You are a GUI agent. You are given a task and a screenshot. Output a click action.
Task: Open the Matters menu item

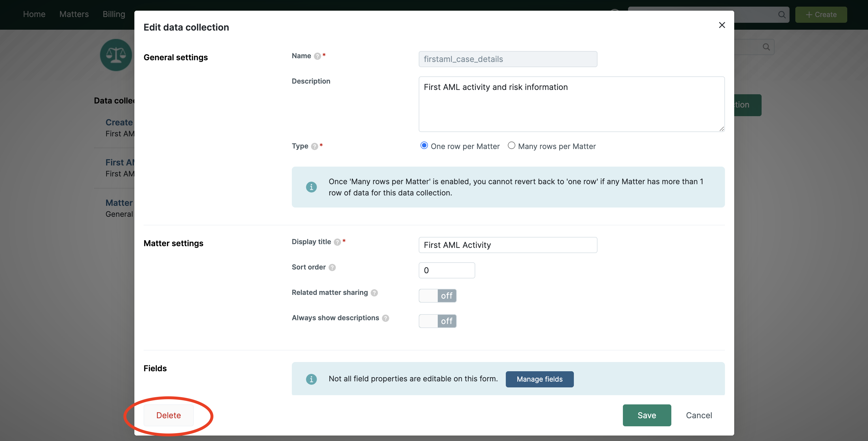click(74, 14)
